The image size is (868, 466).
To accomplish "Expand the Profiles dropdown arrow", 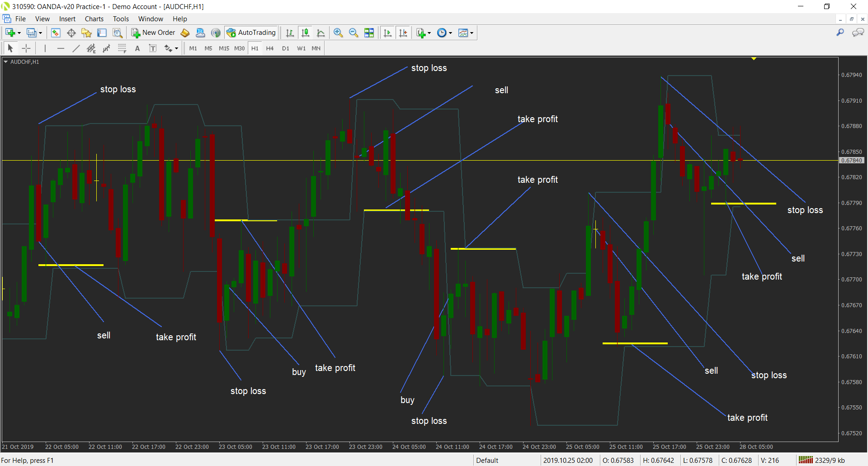I will coord(40,33).
